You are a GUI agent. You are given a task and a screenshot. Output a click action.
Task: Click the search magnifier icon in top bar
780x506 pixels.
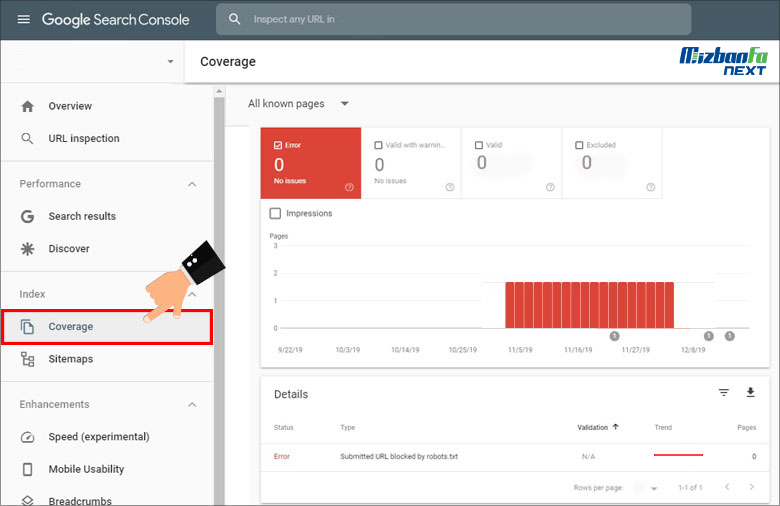235,19
